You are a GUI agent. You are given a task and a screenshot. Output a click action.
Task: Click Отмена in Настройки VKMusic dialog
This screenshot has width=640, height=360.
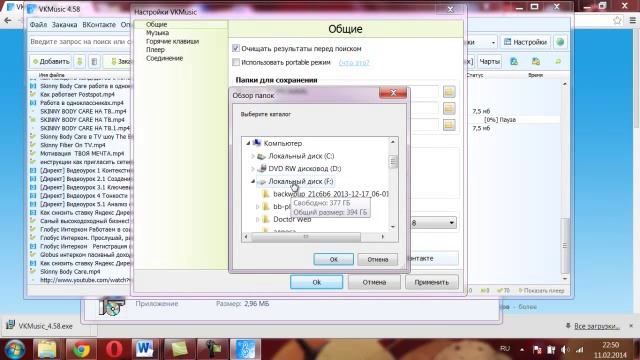click(x=374, y=282)
